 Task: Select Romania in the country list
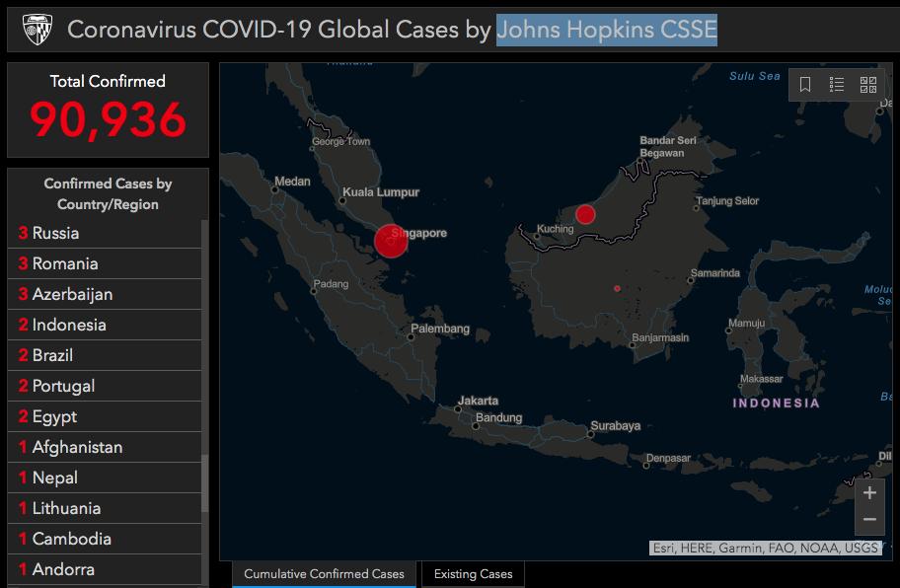click(x=105, y=263)
